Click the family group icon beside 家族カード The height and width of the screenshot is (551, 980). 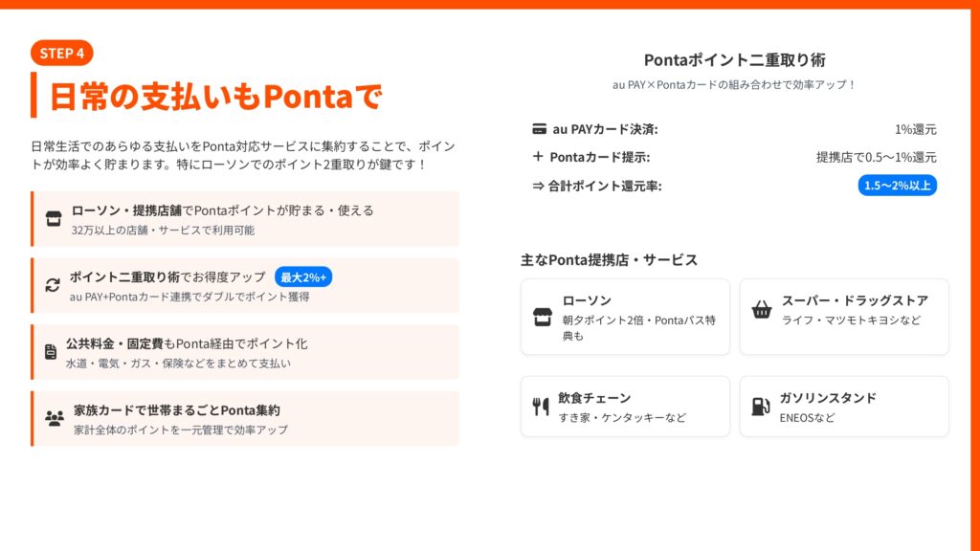(x=54, y=418)
